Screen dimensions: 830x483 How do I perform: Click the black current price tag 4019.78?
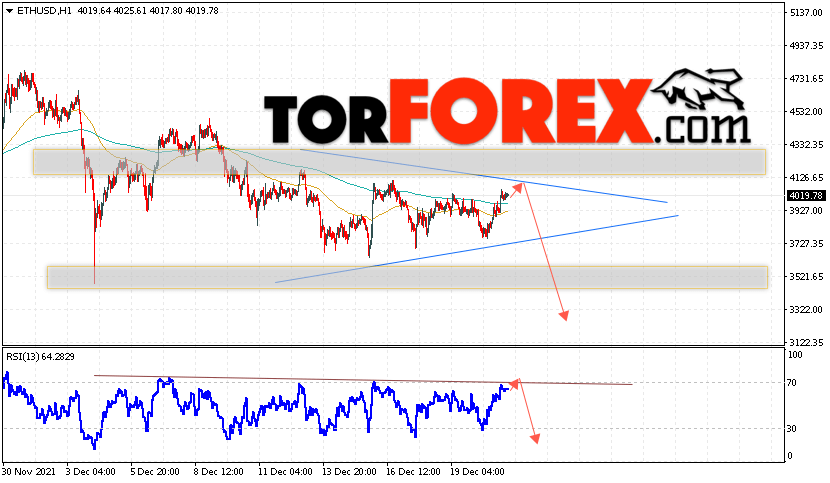tap(806, 196)
